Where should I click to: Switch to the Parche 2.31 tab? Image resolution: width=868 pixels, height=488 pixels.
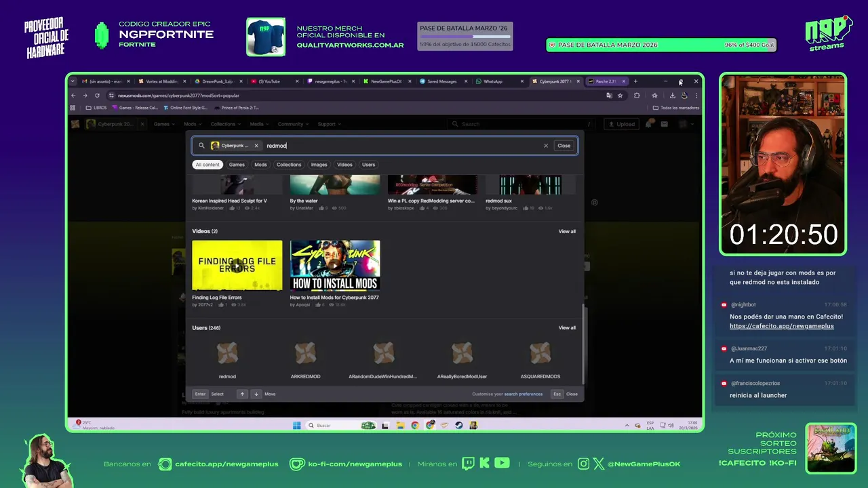(x=606, y=81)
